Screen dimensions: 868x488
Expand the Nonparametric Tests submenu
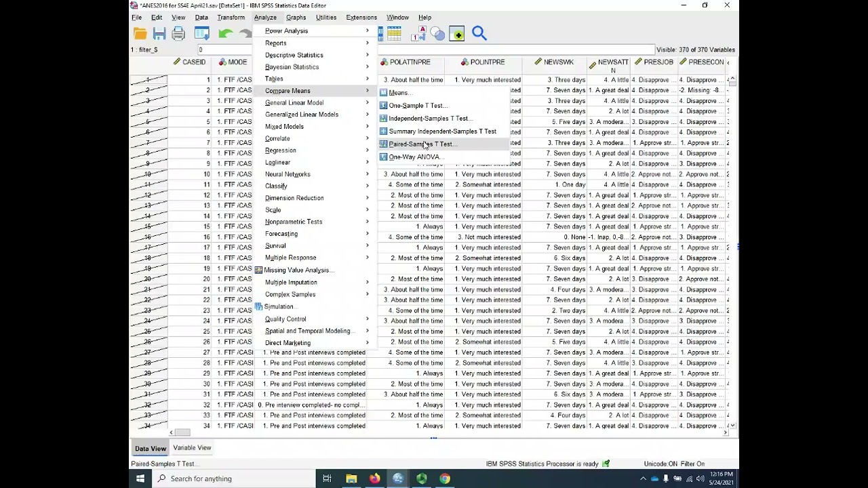click(x=368, y=222)
